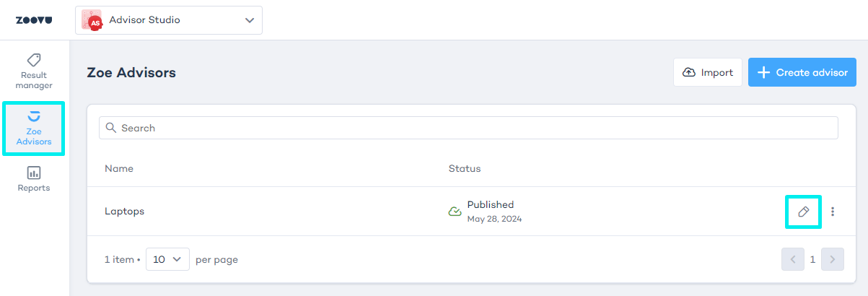This screenshot has width=868, height=296.
Task: Click the magnifier icon in the search bar
Action: point(111,128)
